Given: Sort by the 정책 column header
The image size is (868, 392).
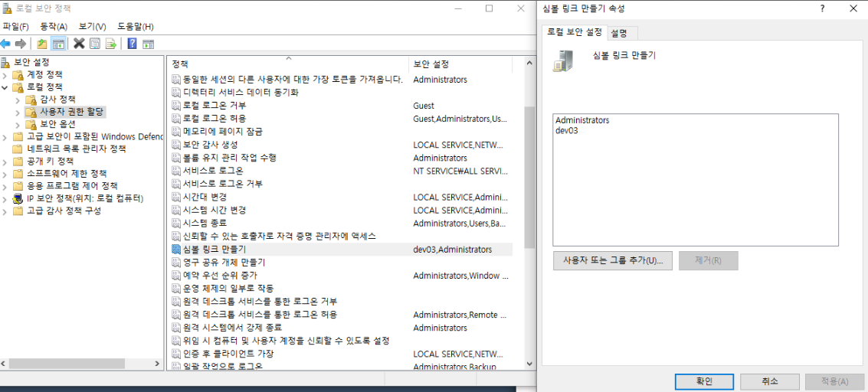Looking at the screenshot, I should pos(288,64).
